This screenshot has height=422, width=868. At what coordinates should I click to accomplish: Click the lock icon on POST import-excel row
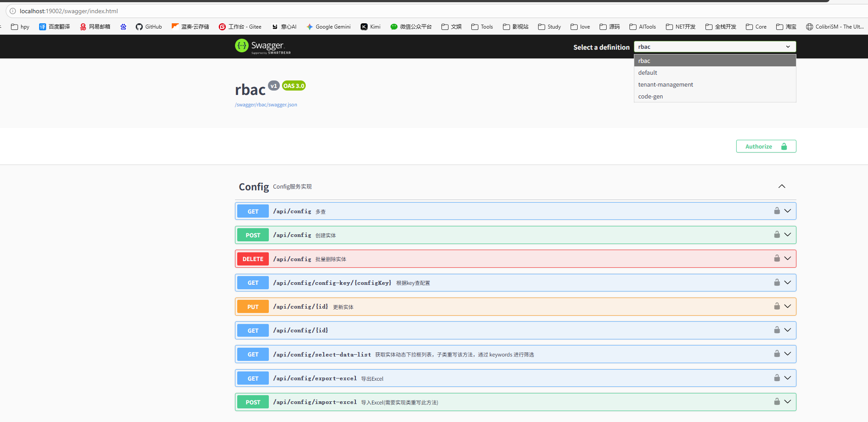tap(777, 402)
